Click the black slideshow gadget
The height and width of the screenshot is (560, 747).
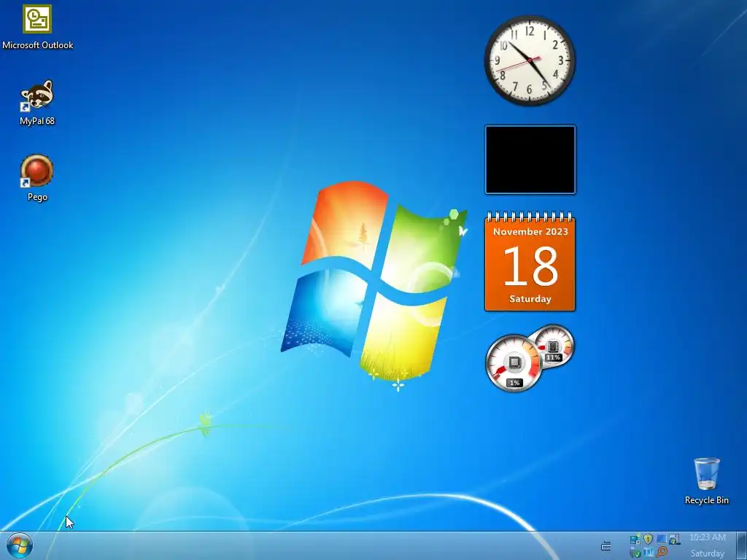click(530, 160)
